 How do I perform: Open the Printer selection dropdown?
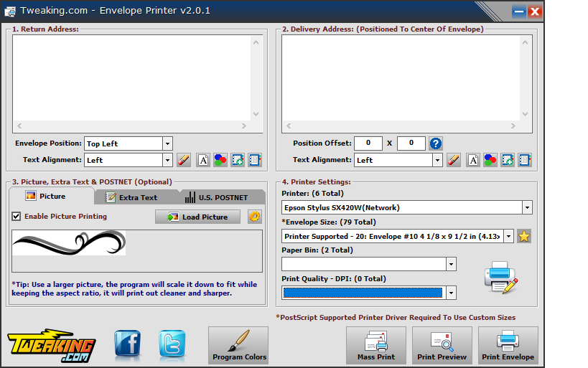pos(527,207)
